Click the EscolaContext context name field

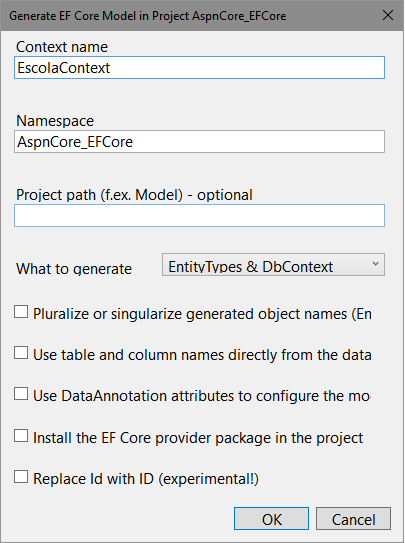[199, 68]
